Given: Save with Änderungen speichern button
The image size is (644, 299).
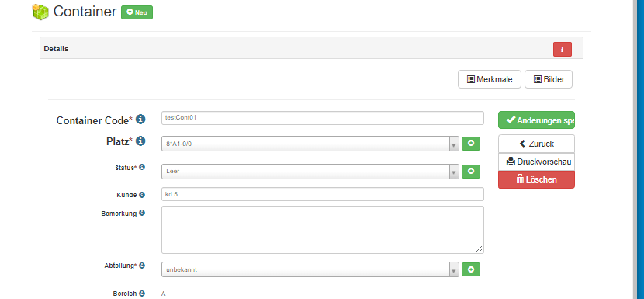Looking at the screenshot, I should click(x=536, y=120).
